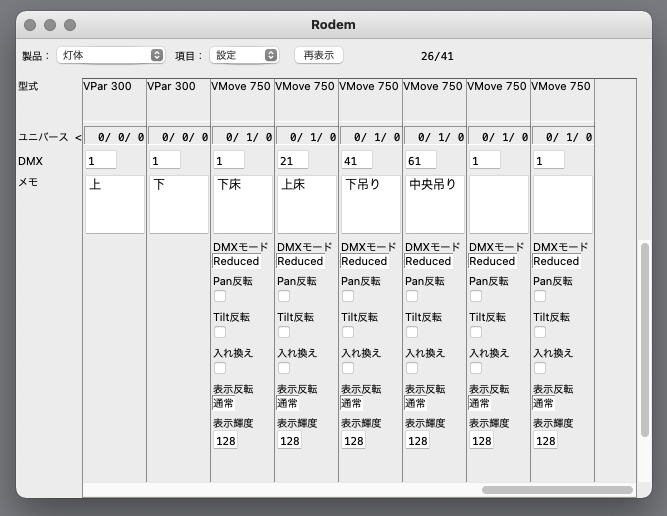Focus the memo box containing 下吊り
This screenshot has width=667, height=516.
pos(371,205)
